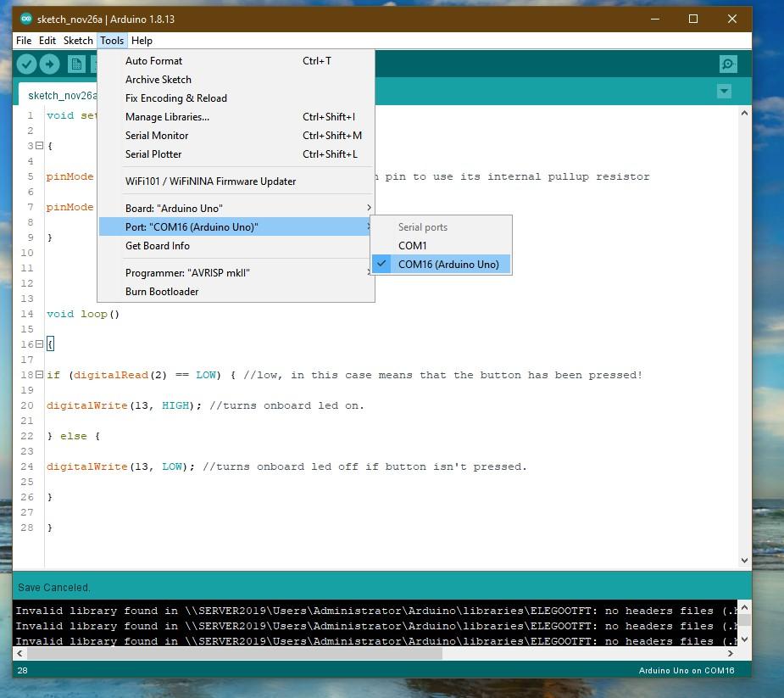This screenshot has height=698, width=784.
Task: Click the Arduino logo in title bar
Action: tap(26, 19)
